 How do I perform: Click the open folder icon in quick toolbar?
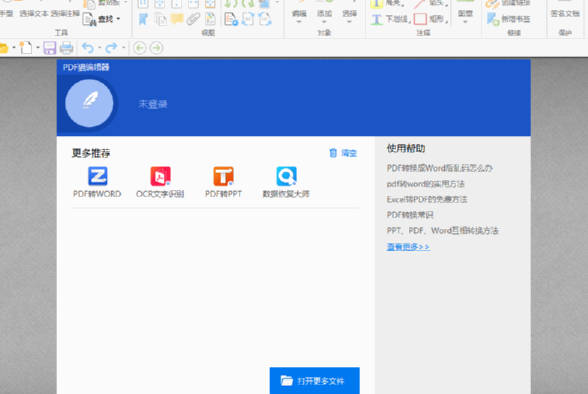4,48
